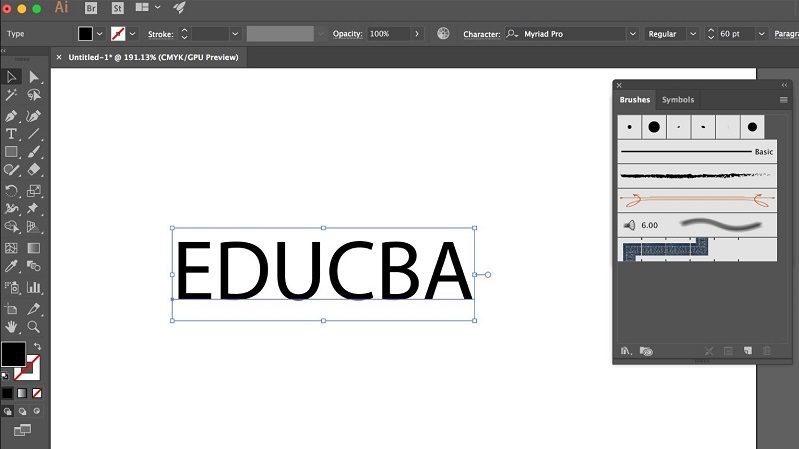The image size is (799, 449).
Task: Select the Eyedropper tool
Action: point(11,266)
